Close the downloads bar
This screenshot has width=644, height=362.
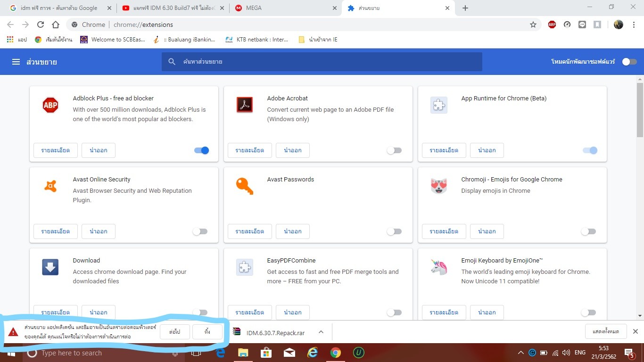coord(635,331)
